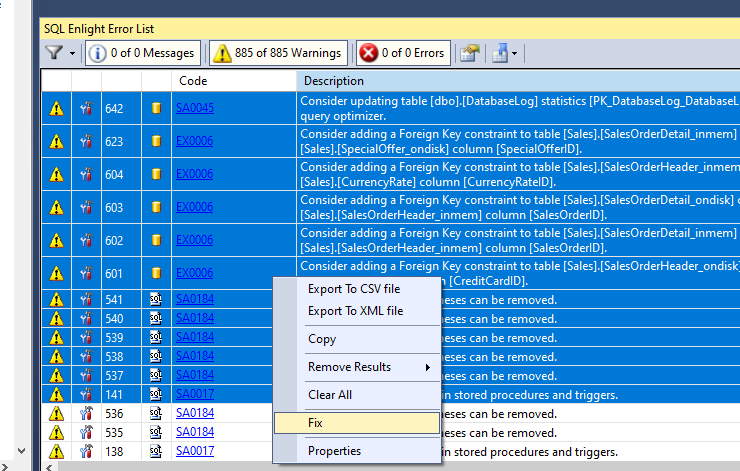740x471 pixels.
Task: Click the fix tools icon in row 623
Action: [86, 142]
